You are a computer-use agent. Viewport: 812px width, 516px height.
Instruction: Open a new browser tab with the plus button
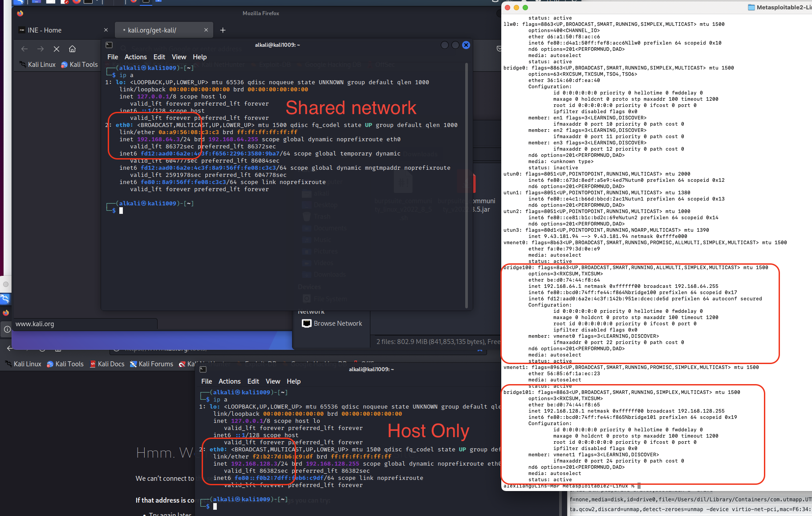click(223, 30)
